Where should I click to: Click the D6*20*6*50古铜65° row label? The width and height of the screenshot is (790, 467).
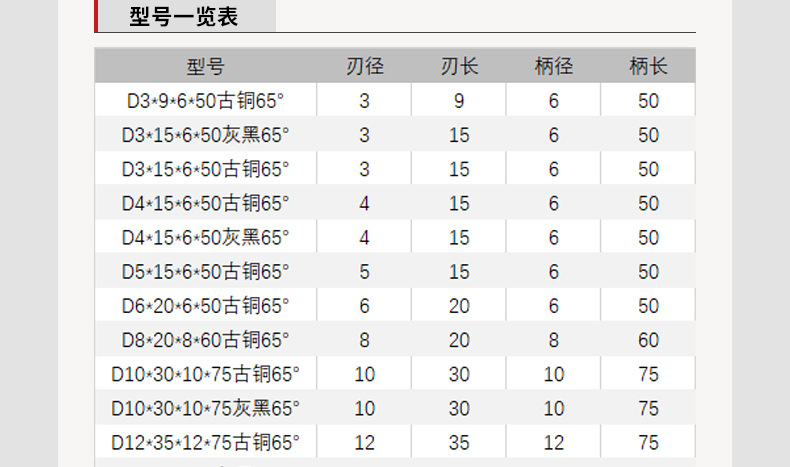(x=206, y=305)
